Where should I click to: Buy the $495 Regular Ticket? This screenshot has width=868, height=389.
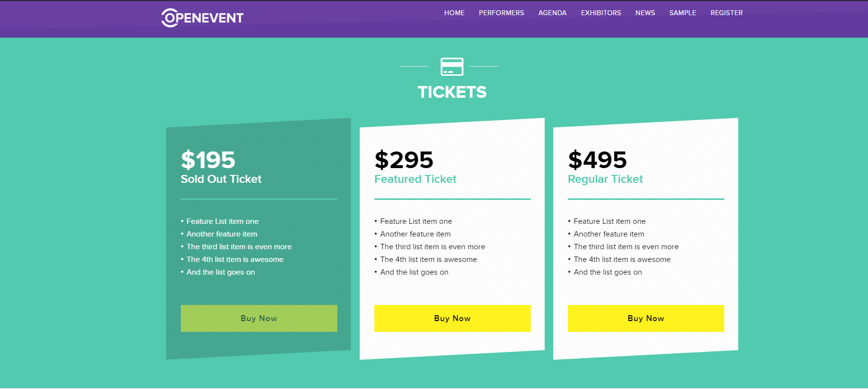(x=646, y=318)
